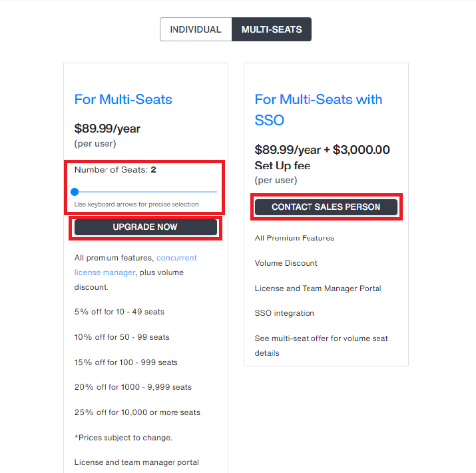Click the SSO integration feature text
Image resolution: width=476 pixels, height=473 pixels.
(x=284, y=313)
